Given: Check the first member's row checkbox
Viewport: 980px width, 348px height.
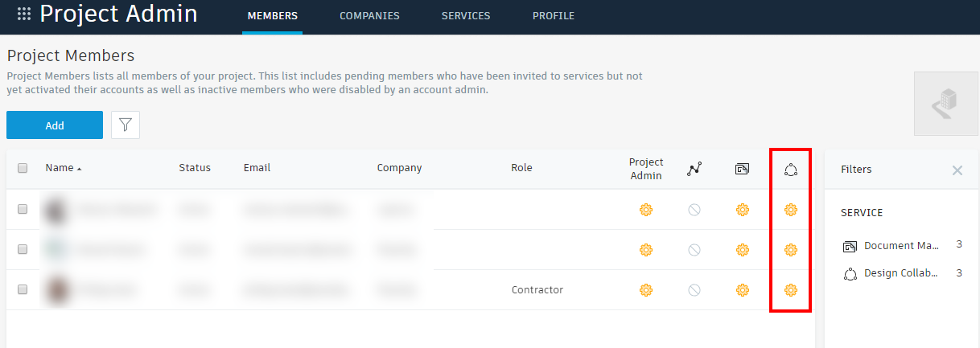Looking at the screenshot, I should click(x=23, y=209).
